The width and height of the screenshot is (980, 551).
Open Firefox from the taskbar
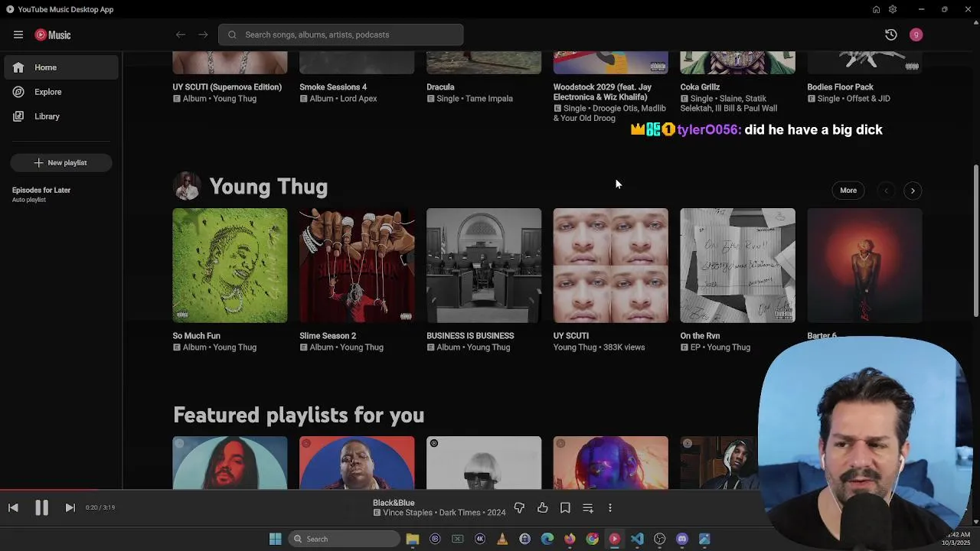tap(570, 539)
